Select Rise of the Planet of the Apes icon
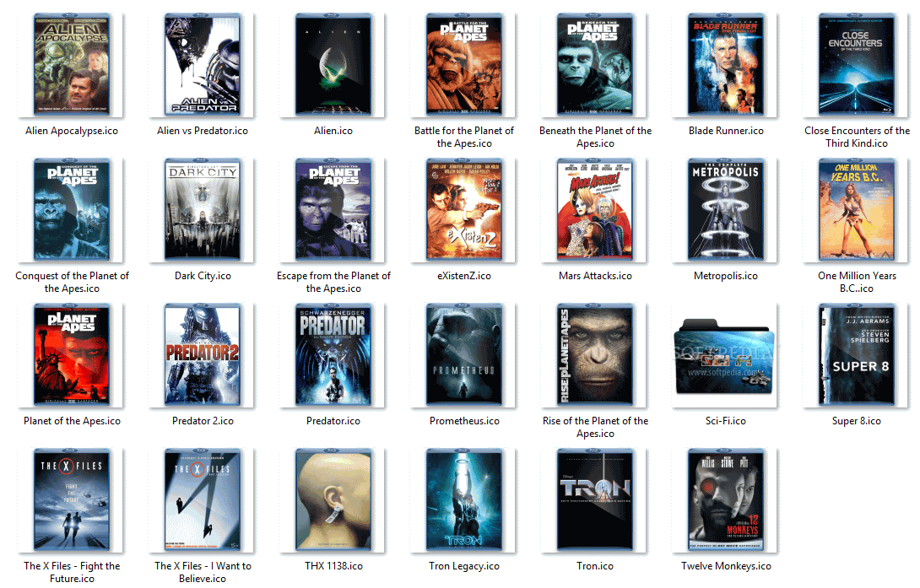 click(595, 354)
